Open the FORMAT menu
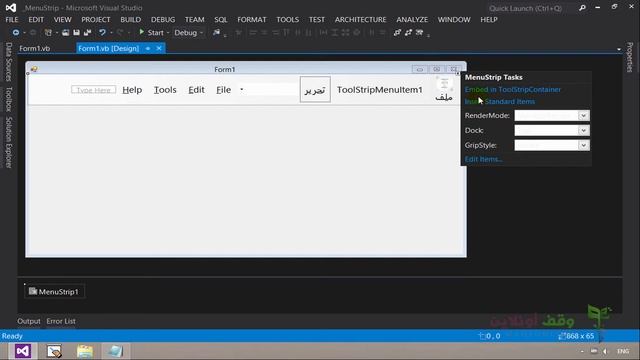Viewport: 640px width, 360px height. point(252,20)
